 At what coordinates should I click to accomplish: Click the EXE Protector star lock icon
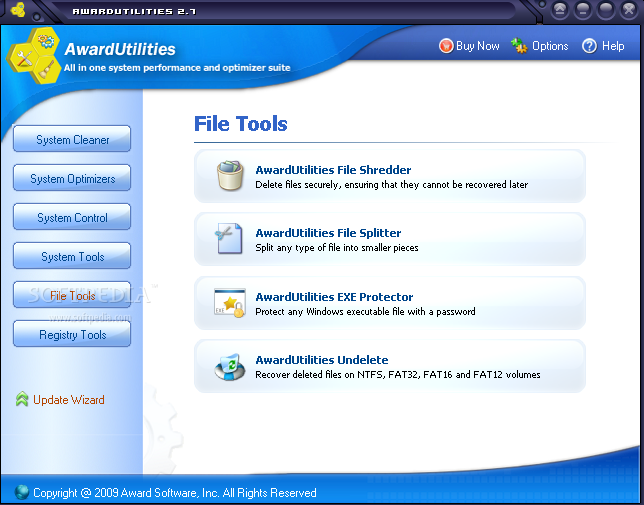230,303
